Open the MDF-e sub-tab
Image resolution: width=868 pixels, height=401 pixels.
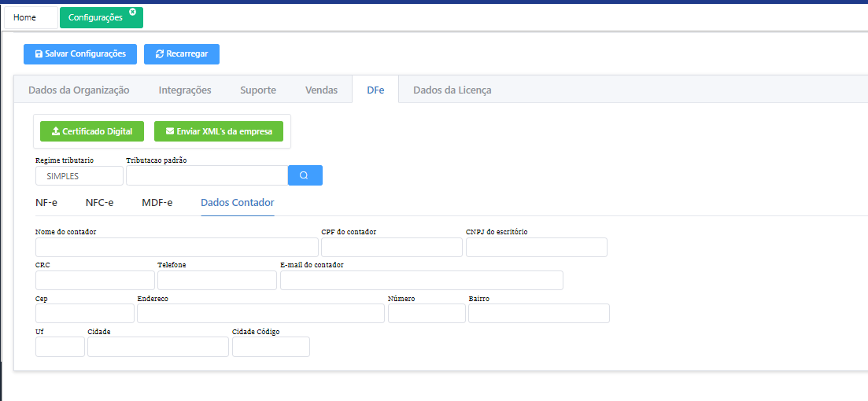coord(157,202)
